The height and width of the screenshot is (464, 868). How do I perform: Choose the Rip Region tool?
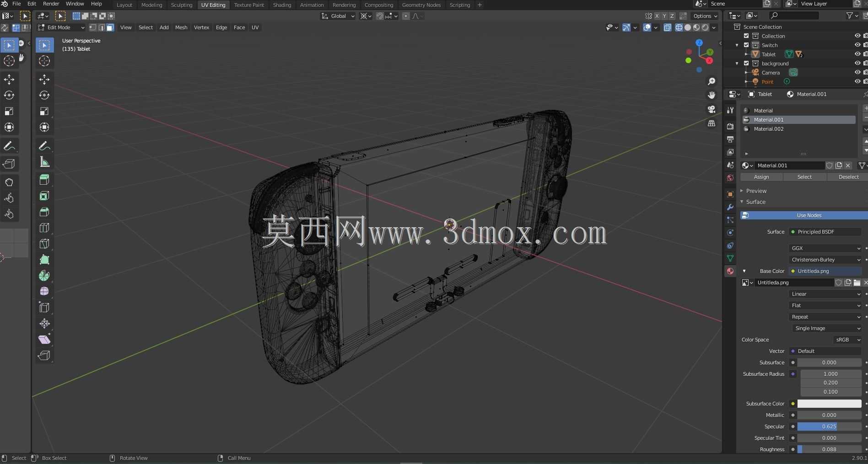point(44,355)
